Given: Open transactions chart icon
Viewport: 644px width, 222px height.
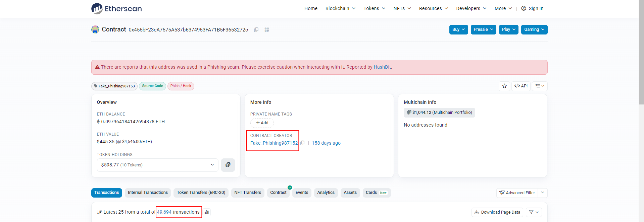Looking at the screenshot, I should [x=207, y=212].
